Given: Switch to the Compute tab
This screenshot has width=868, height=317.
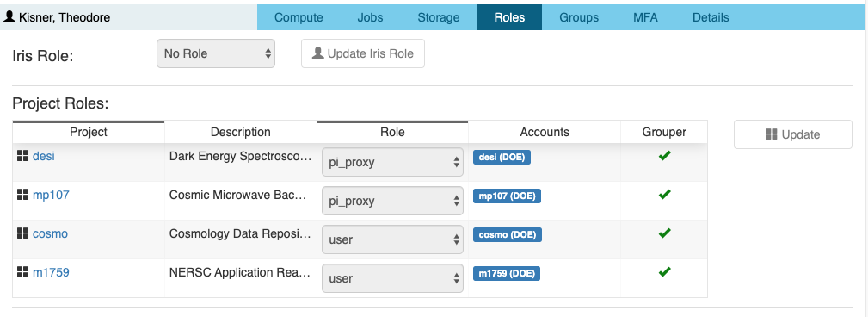Looking at the screenshot, I should pyautogui.click(x=299, y=17).
